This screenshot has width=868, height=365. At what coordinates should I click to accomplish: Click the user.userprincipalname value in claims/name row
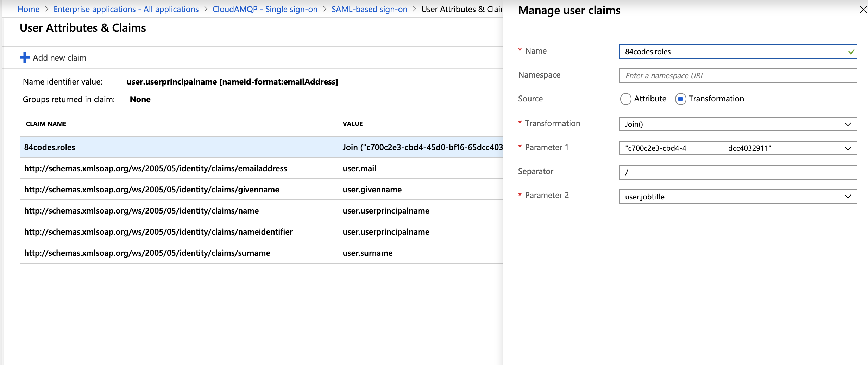[x=386, y=211]
